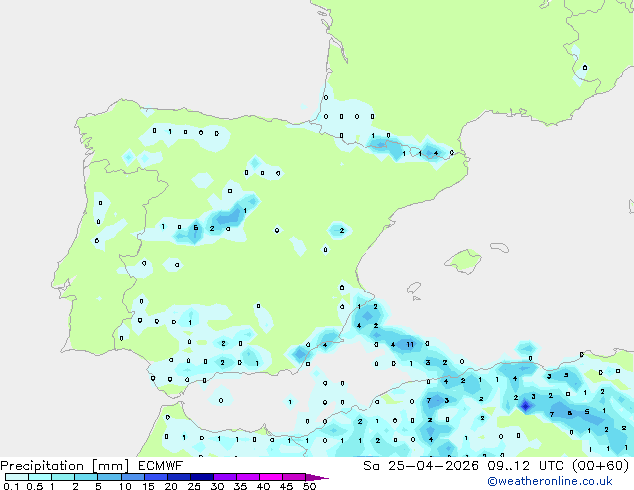634x490 pixels.
Task: Click the legend label '0.5'
Action: 35,486
